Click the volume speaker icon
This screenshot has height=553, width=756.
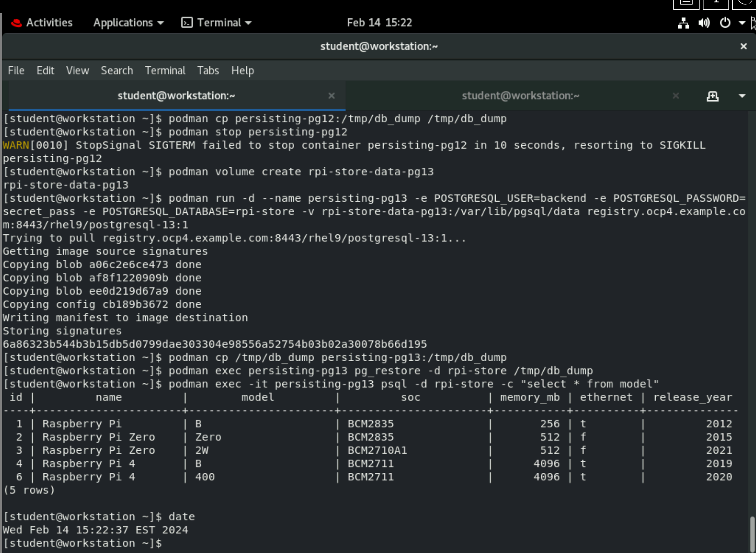(x=704, y=22)
